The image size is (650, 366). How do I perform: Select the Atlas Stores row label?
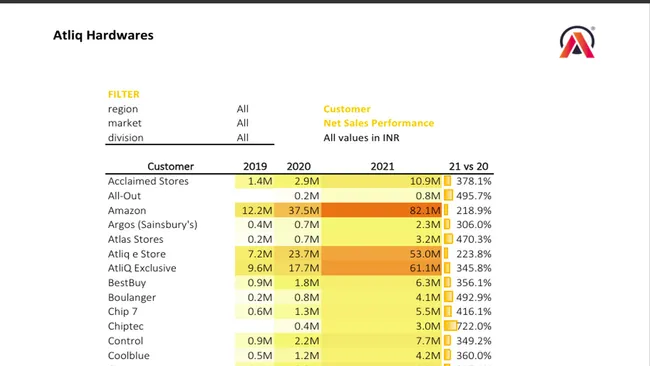tap(136, 239)
